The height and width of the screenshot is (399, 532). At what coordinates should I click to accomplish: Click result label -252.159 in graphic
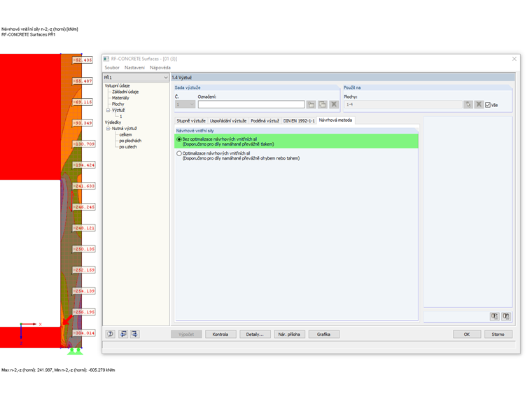tap(84, 270)
